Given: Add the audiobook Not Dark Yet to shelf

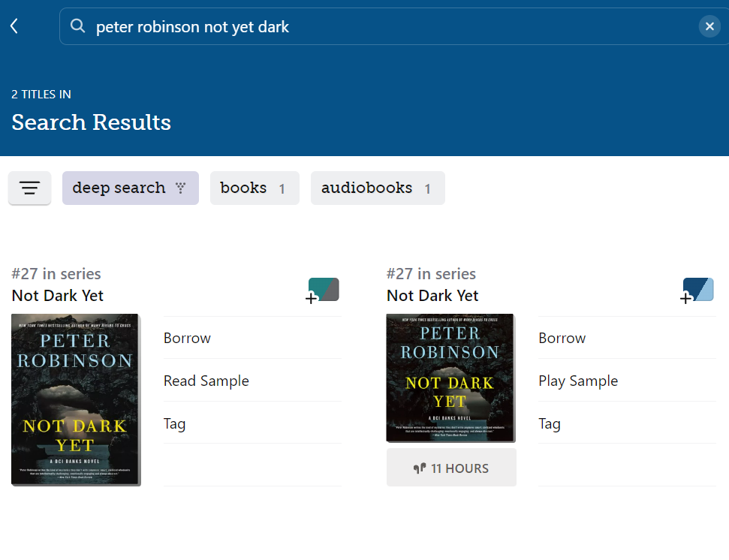Looking at the screenshot, I should pos(697,290).
